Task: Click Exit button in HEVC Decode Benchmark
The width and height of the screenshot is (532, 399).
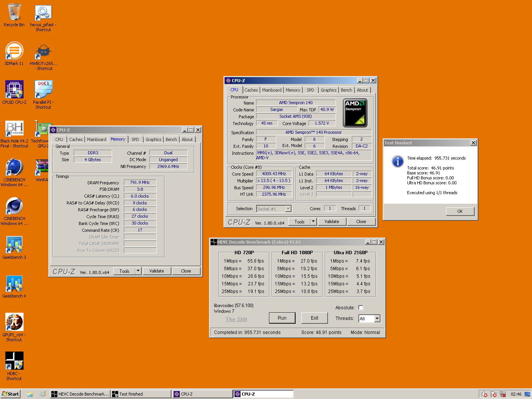Action: point(314,318)
